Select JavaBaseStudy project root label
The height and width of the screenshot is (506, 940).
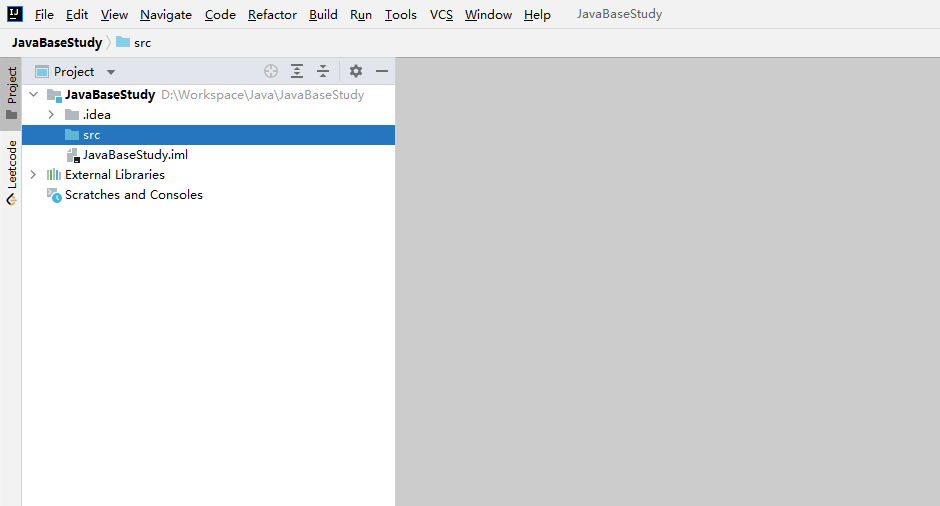110,95
